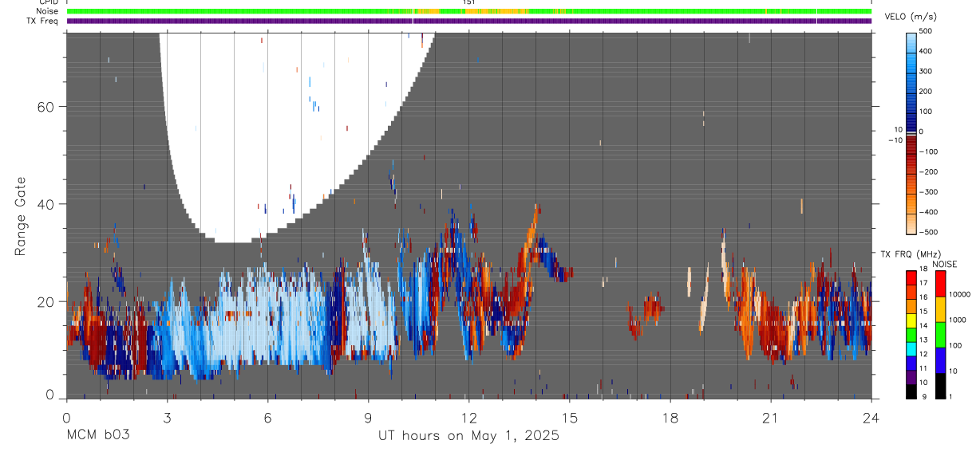
Task: Click the '500' label on velocity colorbar
Action: (926, 31)
